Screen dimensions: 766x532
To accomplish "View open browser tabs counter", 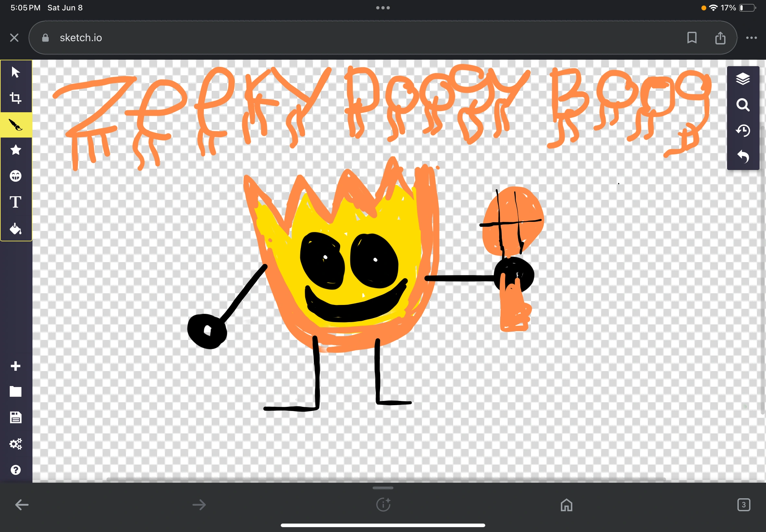I will pyautogui.click(x=744, y=504).
